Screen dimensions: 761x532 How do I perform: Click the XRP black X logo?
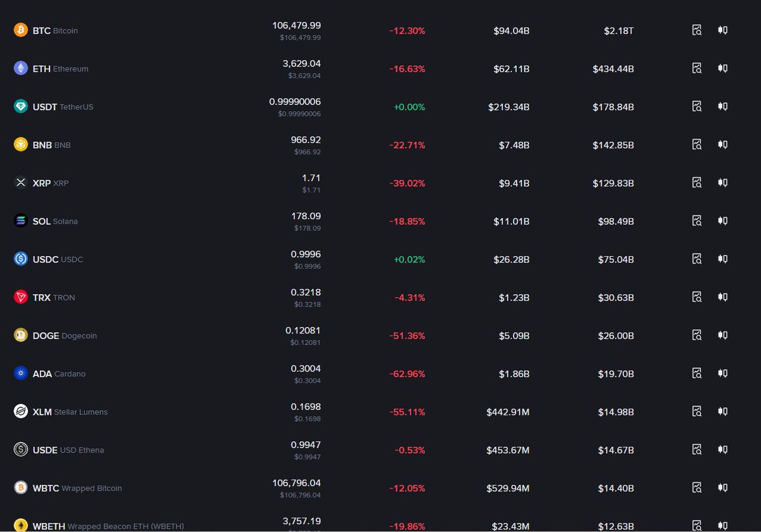click(x=21, y=182)
